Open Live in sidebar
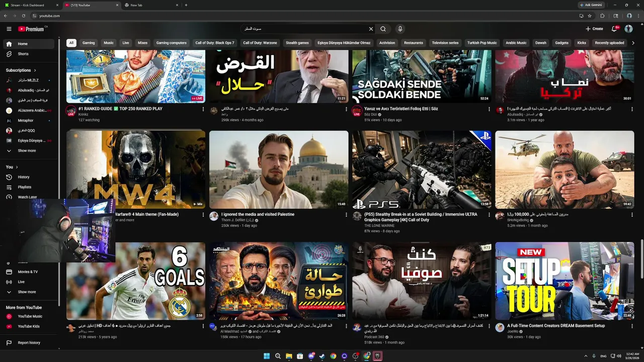The width and height of the screenshot is (644, 362). [29, 282]
